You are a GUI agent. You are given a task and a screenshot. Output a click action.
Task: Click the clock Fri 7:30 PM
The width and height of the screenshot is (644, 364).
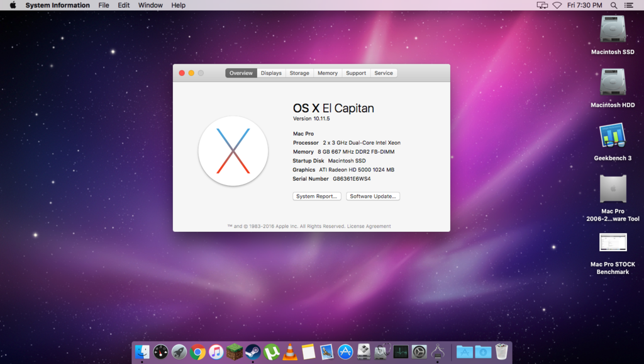[x=584, y=5]
